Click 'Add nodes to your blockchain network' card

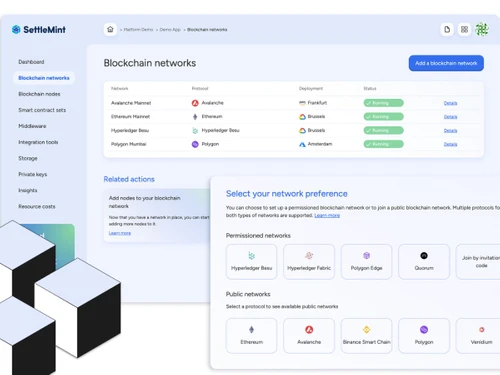click(157, 216)
